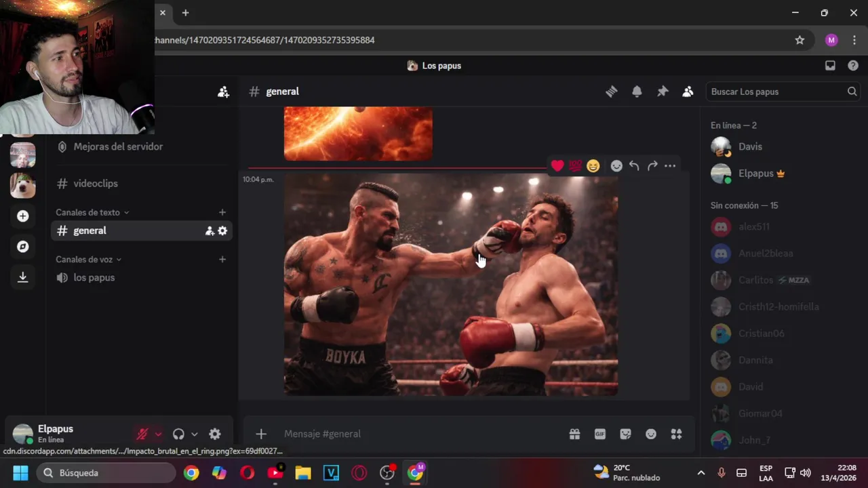Click the Mensaje #general message box
The width and height of the screenshot is (868, 488).
[420, 434]
